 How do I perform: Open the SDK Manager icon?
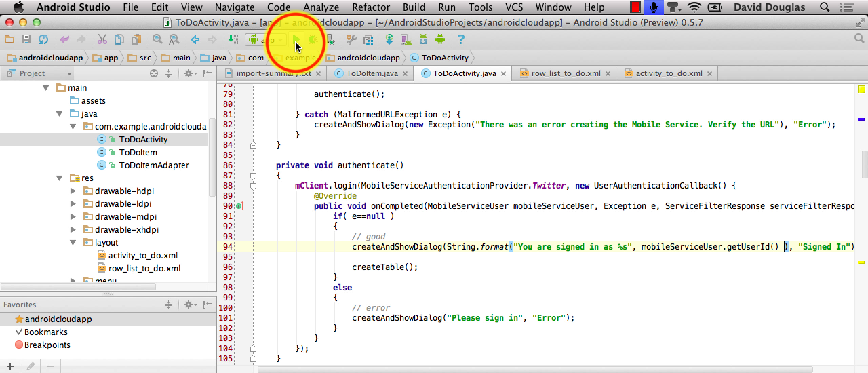(x=423, y=39)
